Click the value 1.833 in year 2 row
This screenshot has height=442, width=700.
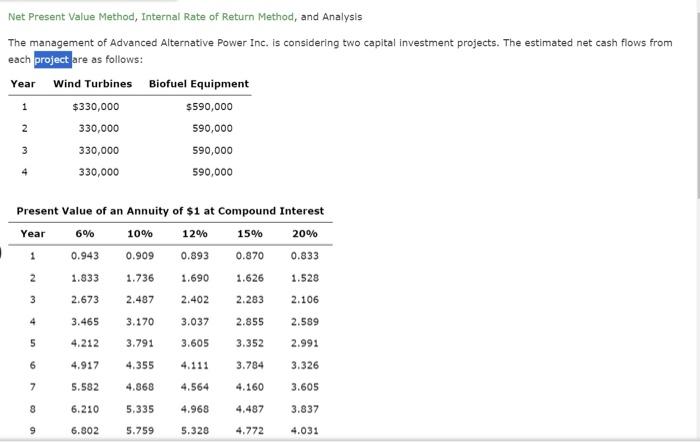click(x=85, y=278)
